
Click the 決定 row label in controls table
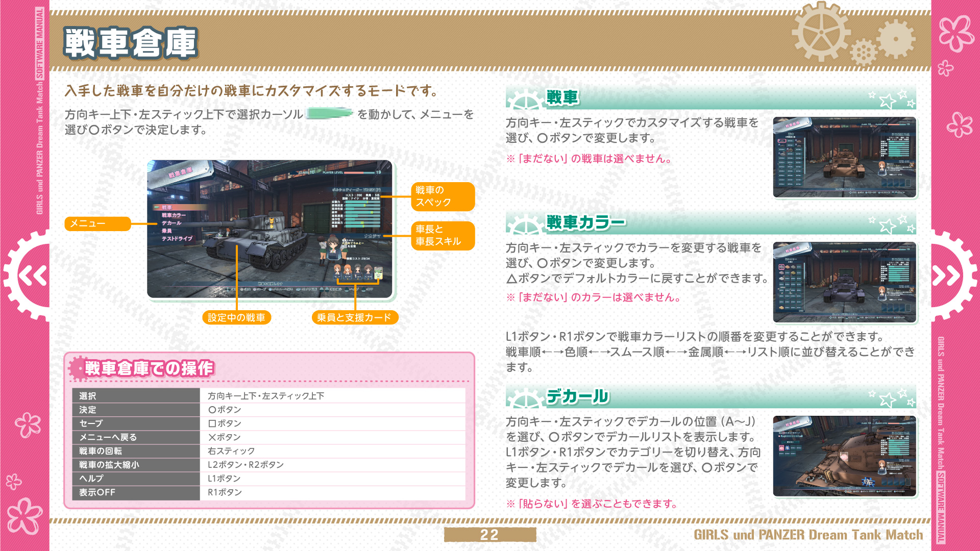[136, 410]
